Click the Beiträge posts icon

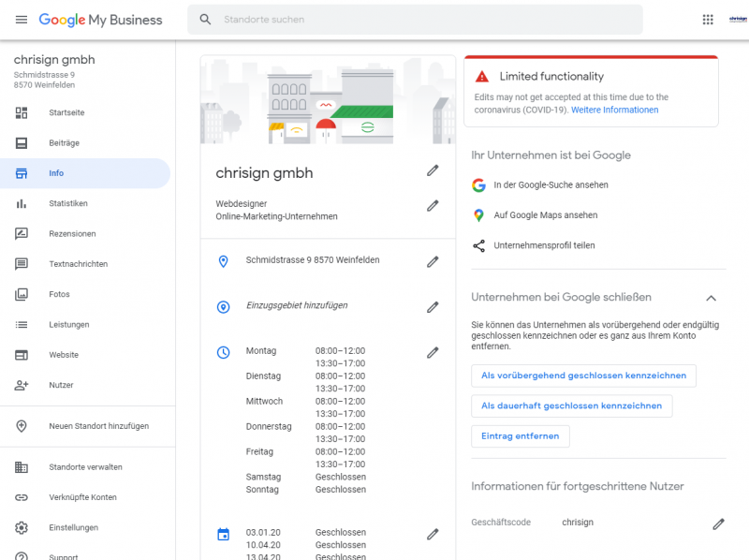pyautogui.click(x=22, y=143)
